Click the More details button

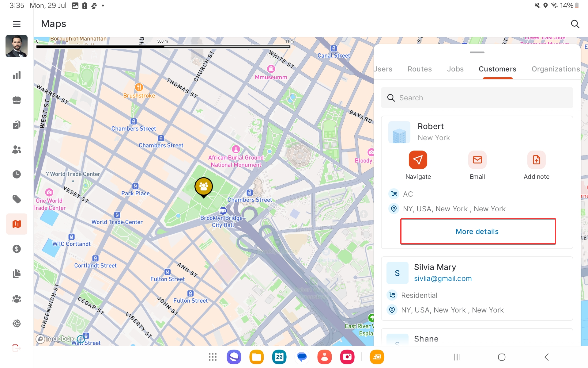pos(478,232)
